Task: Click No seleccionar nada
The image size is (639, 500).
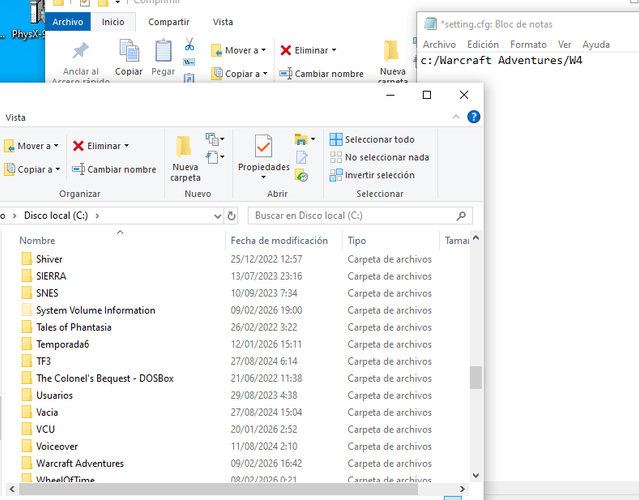Action: coord(379,157)
